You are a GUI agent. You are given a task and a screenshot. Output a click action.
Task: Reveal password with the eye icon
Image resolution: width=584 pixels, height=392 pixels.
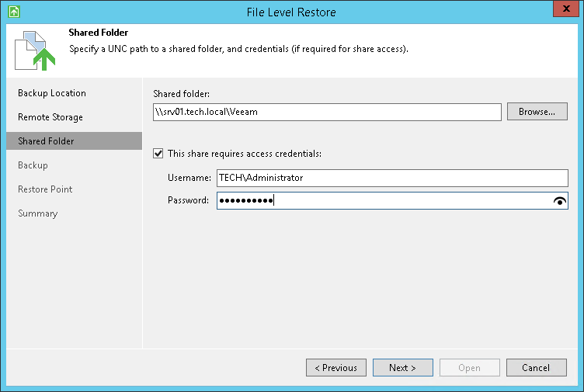(559, 201)
